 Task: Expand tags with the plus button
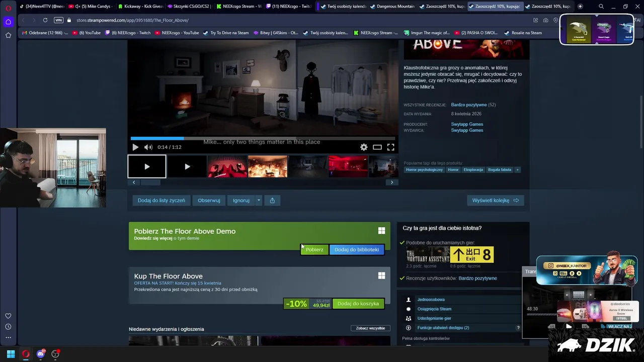(x=517, y=170)
